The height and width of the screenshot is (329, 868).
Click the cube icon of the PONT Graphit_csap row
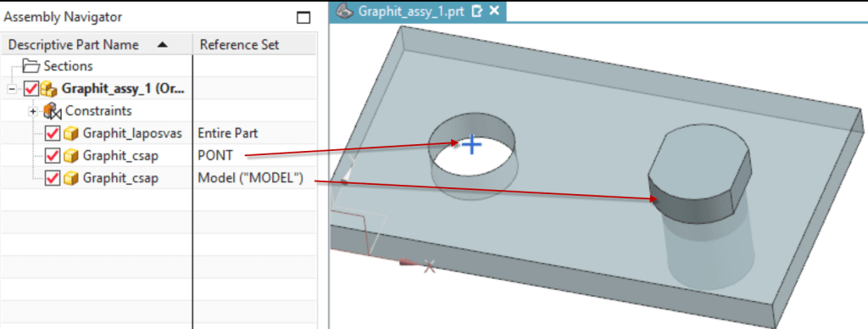click(x=70, y=156)
